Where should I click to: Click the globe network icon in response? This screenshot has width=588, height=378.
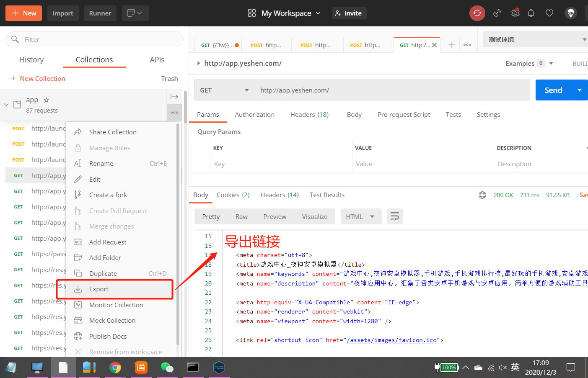(x=482, y=195)
